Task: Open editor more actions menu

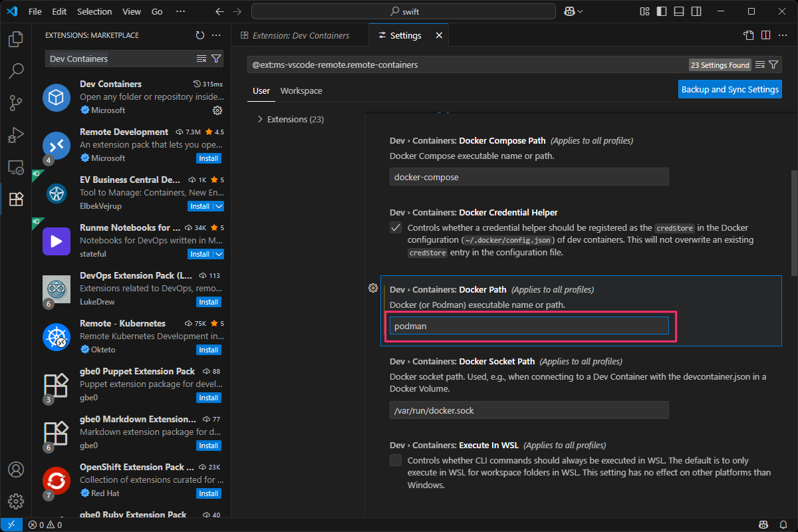Action: tap(782, 35)
